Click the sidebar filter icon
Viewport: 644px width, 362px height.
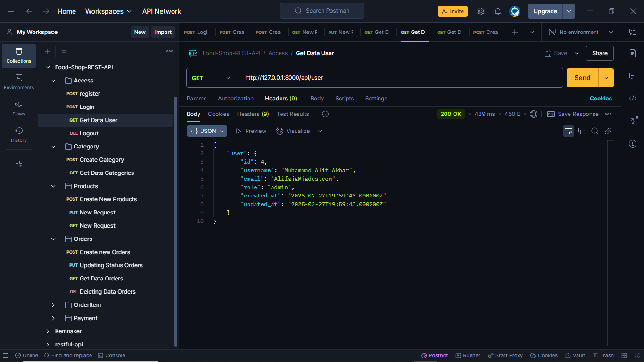pyautogui.click(x=64, y=51)
